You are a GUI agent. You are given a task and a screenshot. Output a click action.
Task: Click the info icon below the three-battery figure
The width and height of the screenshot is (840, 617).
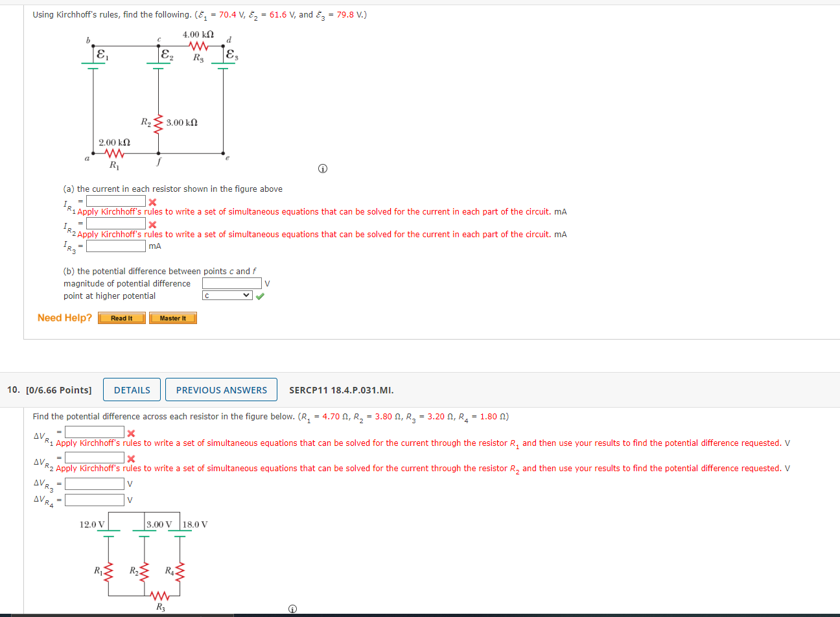tap(293, 608)
